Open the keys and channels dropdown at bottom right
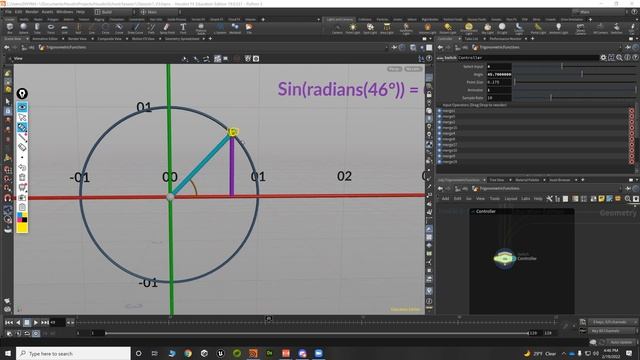Viewport: 640px width, 360px height. click(x=613, y=322)
